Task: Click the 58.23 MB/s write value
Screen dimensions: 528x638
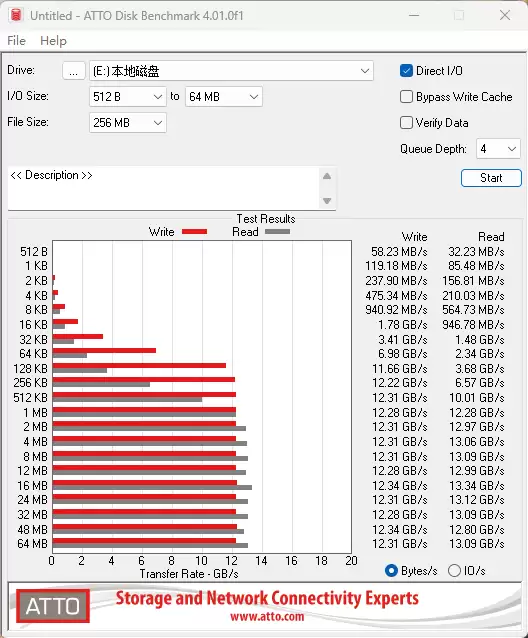Action: click(x=399, y=252)
